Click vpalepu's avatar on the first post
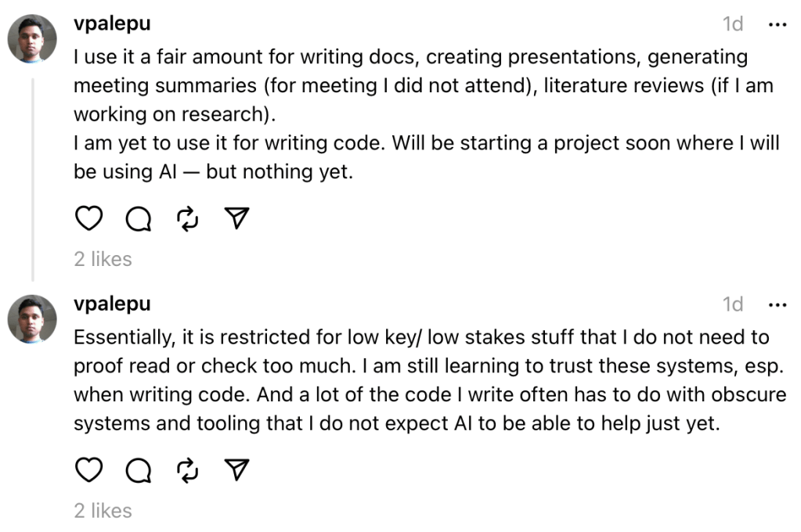The height and width of the screenshot is (532, 801). point(32,38)
